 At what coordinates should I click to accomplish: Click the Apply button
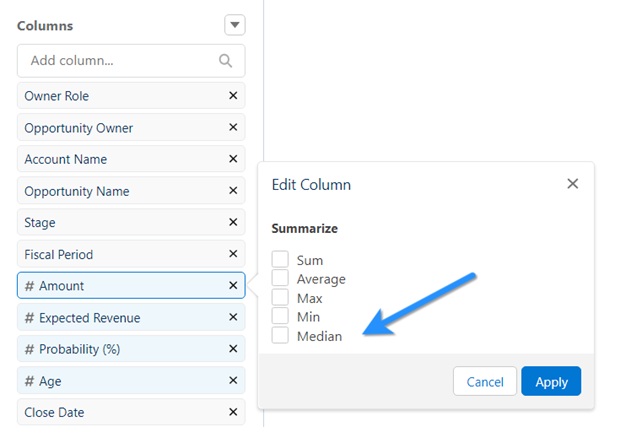click(551, 381)
